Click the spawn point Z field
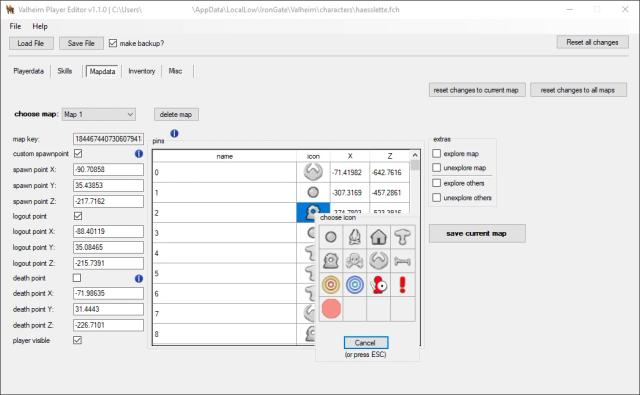 (x=108, y=201)
